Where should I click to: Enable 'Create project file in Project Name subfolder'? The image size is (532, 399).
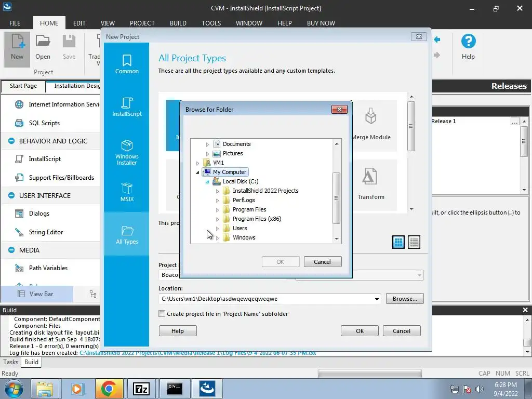[x=162, y=314]
